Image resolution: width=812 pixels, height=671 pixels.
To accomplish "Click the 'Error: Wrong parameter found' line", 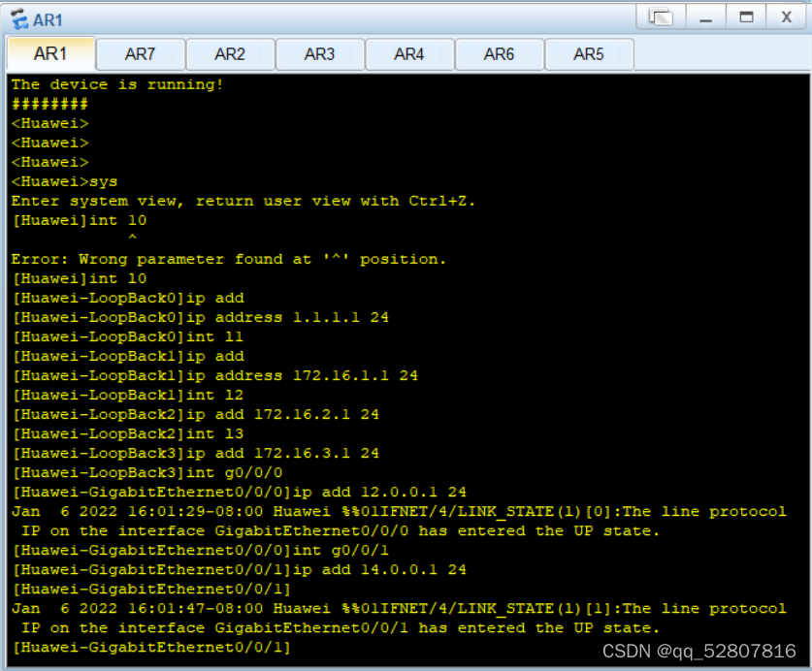I will 228,259.
